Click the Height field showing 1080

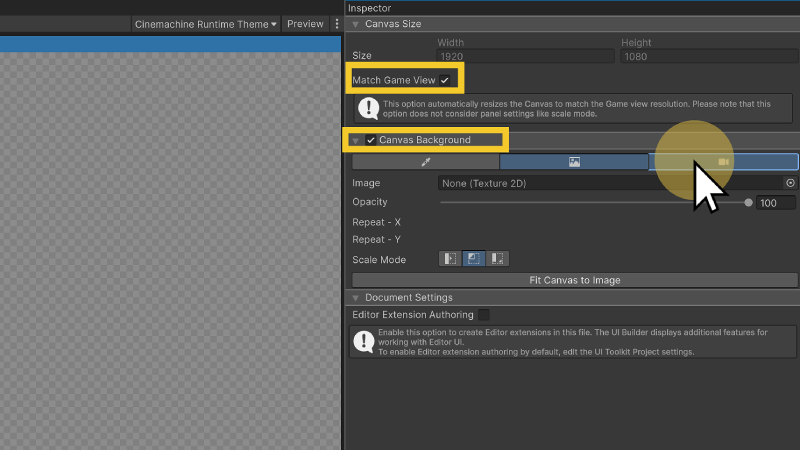tap(709, 56)
